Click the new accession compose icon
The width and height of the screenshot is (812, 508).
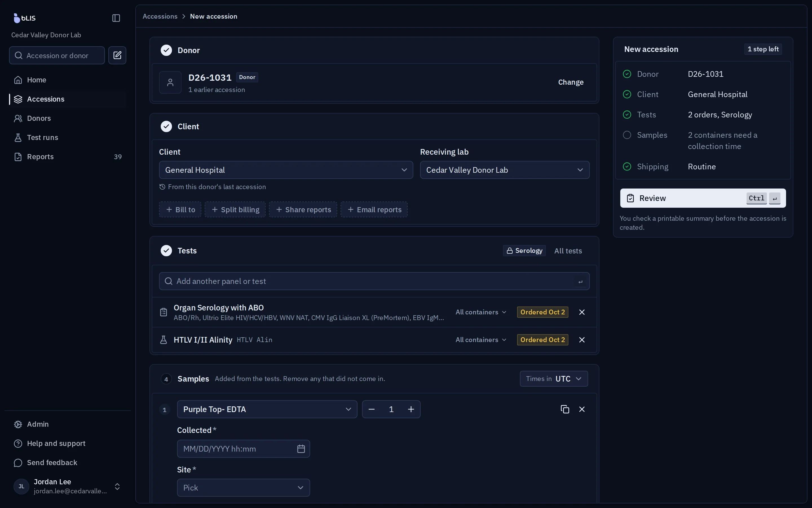117,55
